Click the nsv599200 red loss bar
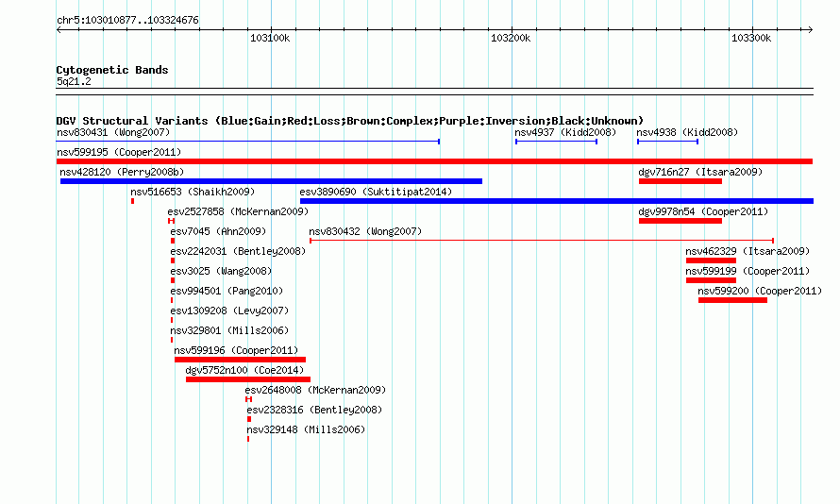Image resolution: width=840 pixels, height=504 pixels. pos(732,300)
